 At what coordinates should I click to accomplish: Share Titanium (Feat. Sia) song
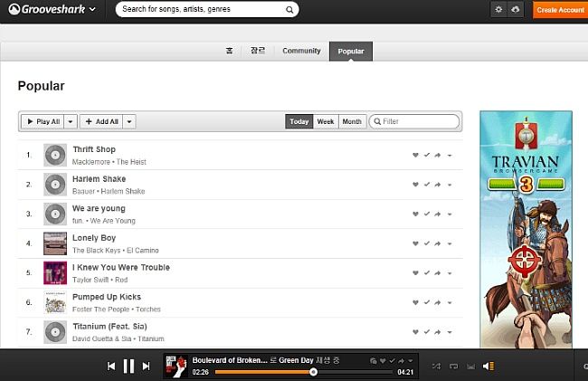point(438,332)
